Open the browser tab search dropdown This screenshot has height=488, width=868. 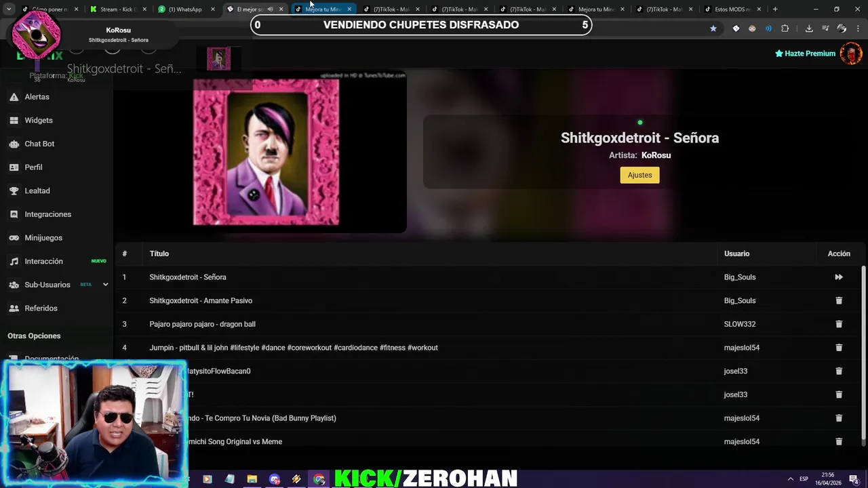tap(9, 9)
